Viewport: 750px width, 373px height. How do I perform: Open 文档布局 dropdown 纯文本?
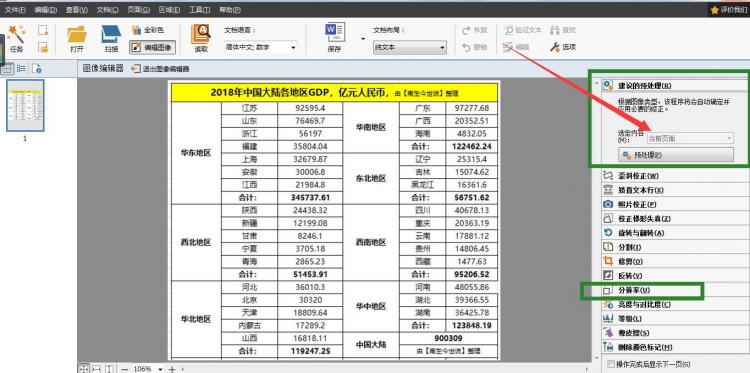[410, 47]
